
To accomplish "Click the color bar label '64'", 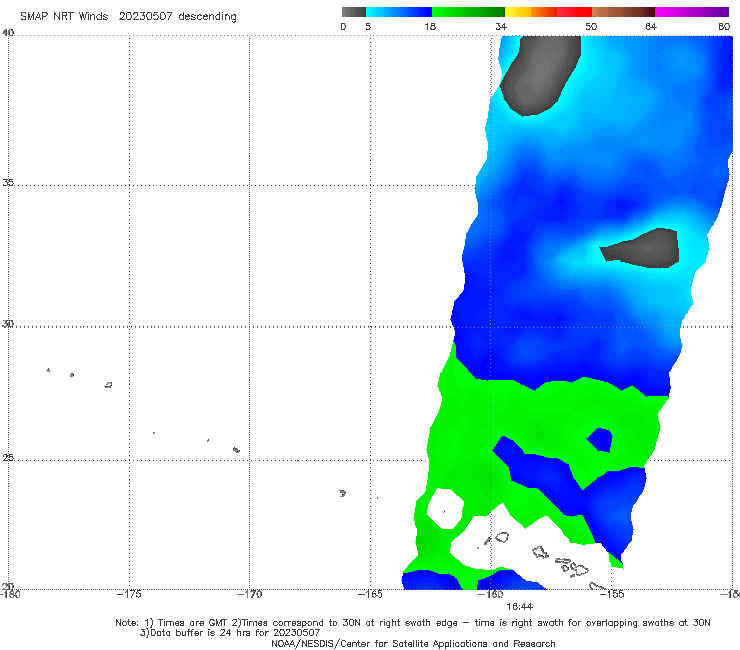I will 651,26.
